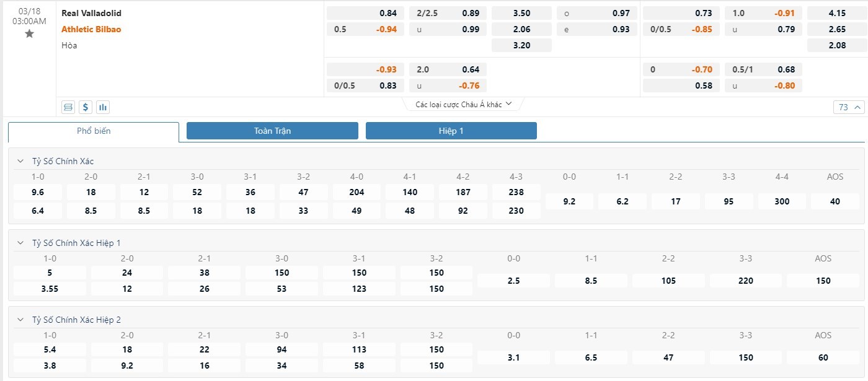Choose second-half AOS odds 60
868x381 pixels.
point(823,357)
